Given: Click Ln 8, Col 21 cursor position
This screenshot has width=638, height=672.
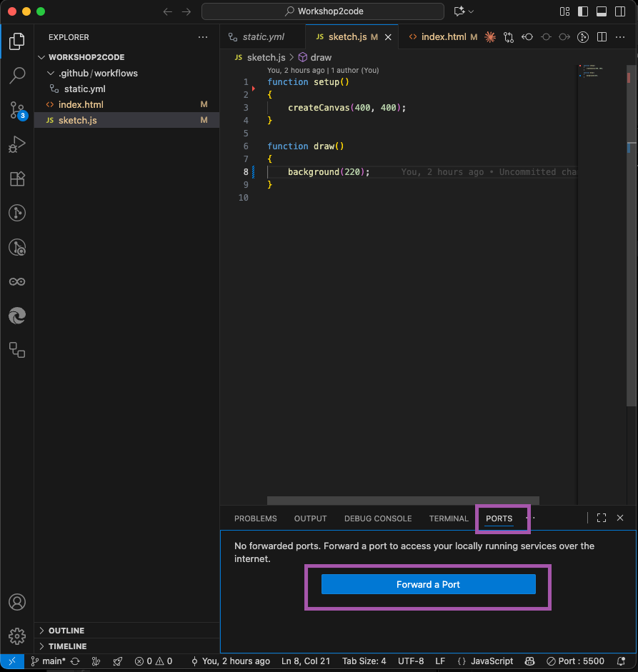Looking at the screenshot, I should pyautogui.click(x=306, y=661).
